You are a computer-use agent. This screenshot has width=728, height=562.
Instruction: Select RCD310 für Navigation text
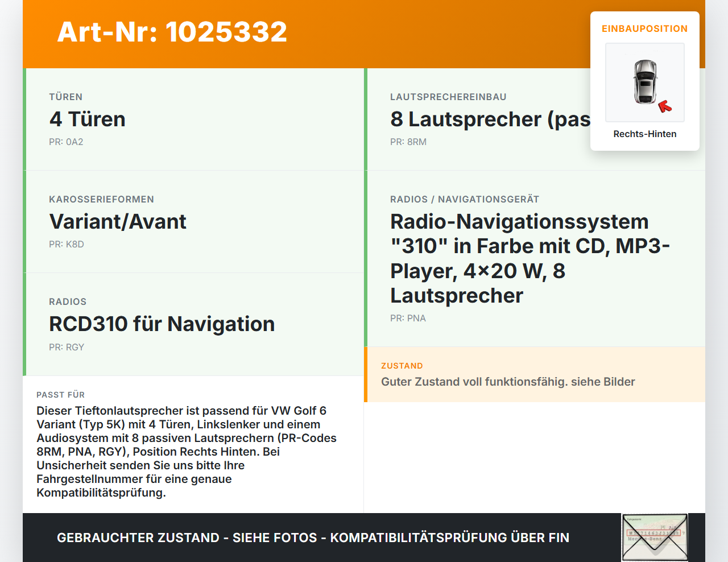162,324
